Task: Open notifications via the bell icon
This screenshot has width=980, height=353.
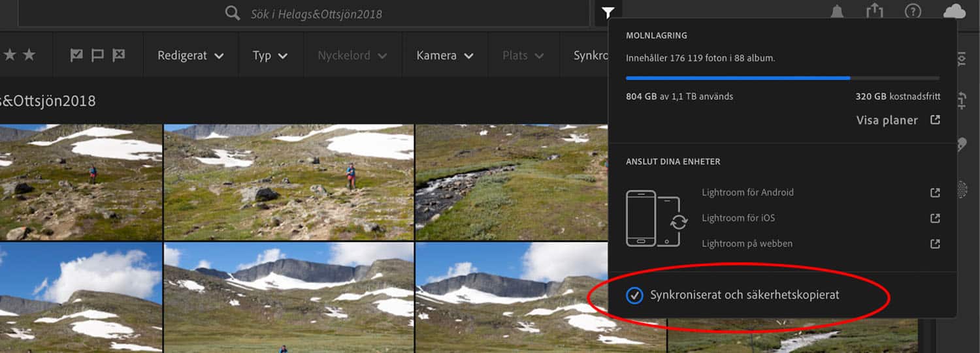Action: coord(836,12)
